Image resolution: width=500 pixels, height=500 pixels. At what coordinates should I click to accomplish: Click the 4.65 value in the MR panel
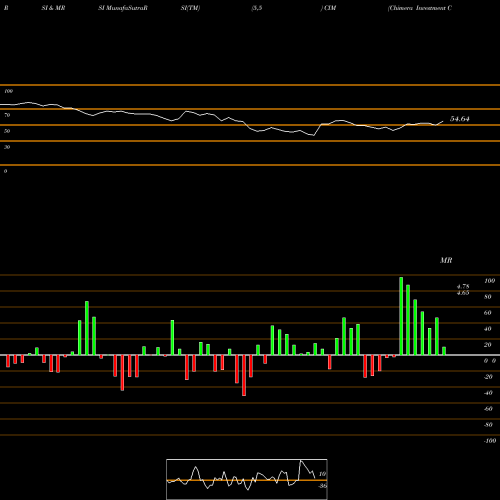463,293
